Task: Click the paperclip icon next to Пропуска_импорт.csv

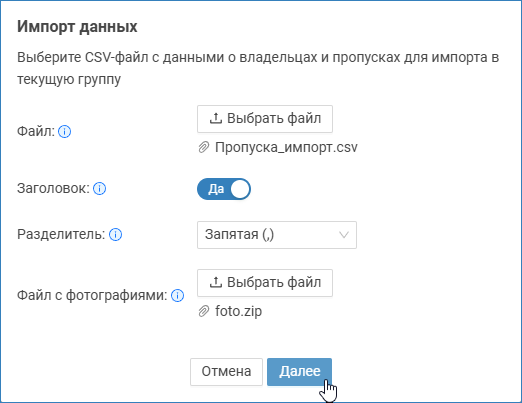Action: (x=204, y=147)
